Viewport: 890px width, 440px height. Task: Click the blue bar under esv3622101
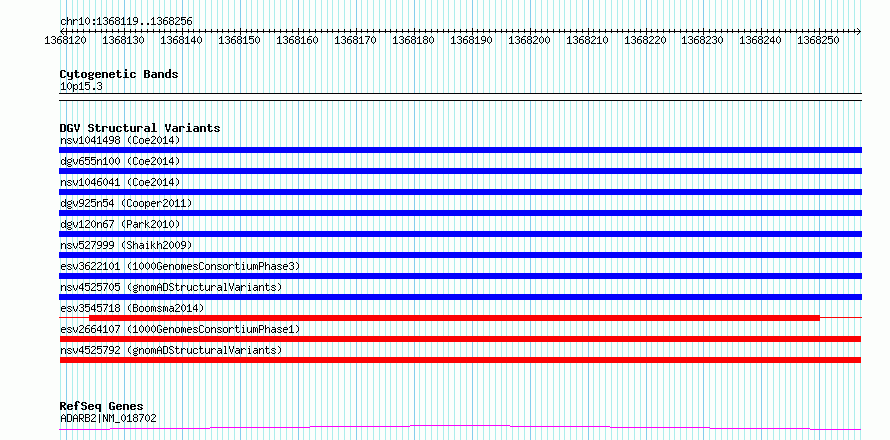[x=460, y=276]
